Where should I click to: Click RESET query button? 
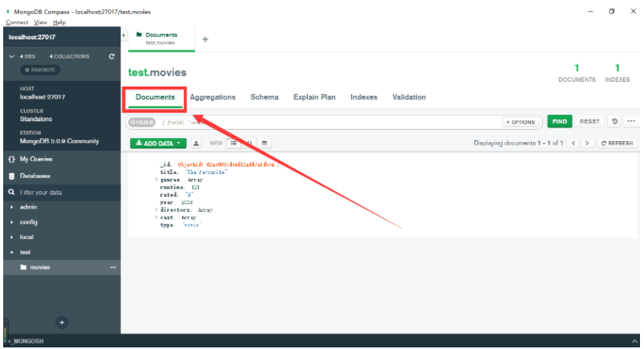coord(589,122)
